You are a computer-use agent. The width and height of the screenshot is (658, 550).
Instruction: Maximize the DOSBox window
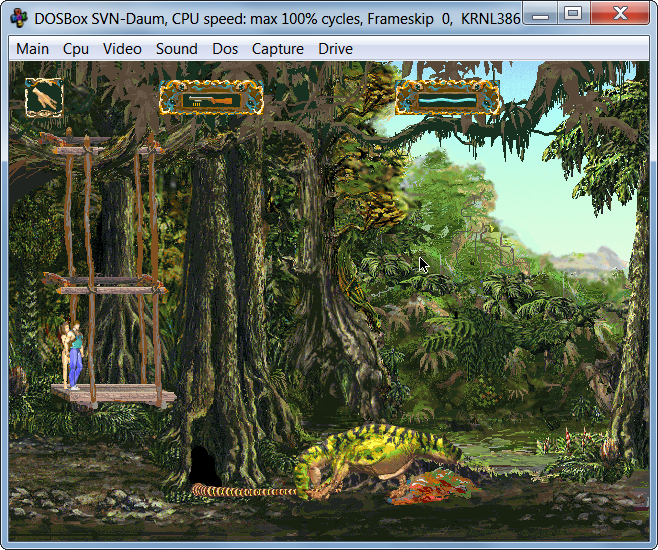[x=573, y=13]
